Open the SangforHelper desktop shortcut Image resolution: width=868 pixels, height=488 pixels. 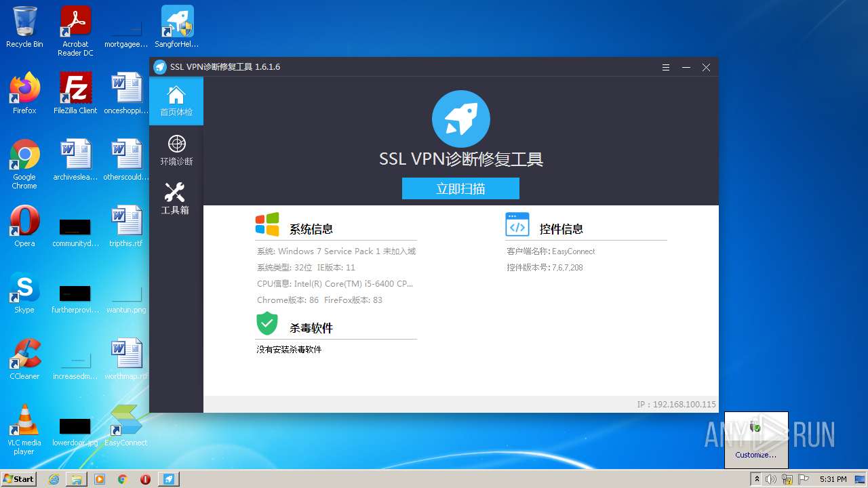coord(177,27)
